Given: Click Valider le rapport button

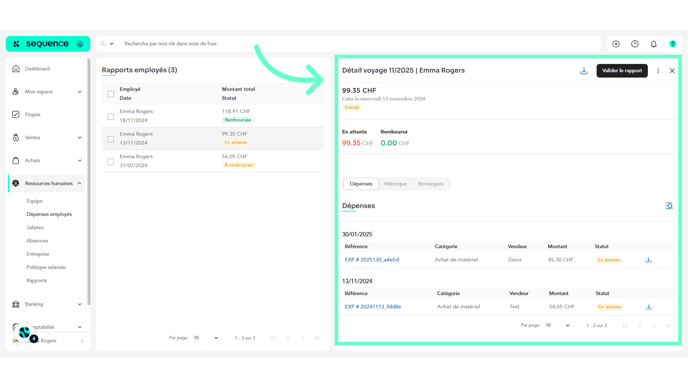Looking at the screenshot, I should pyautogui.click(x=622, y=71).
